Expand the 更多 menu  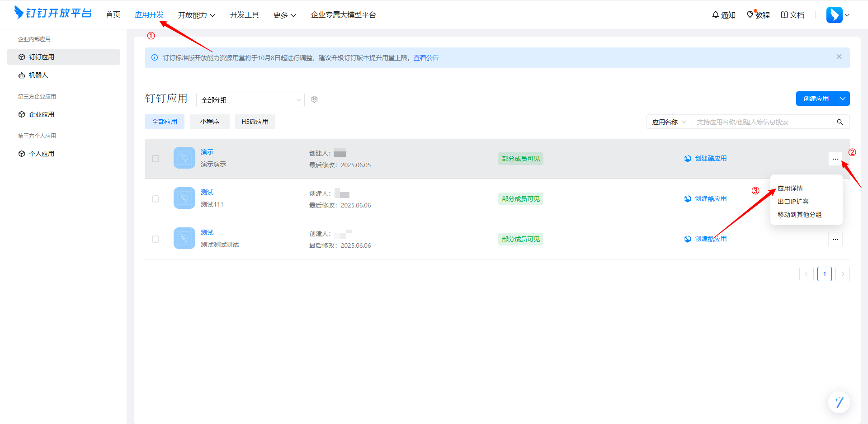pos(285,15)
